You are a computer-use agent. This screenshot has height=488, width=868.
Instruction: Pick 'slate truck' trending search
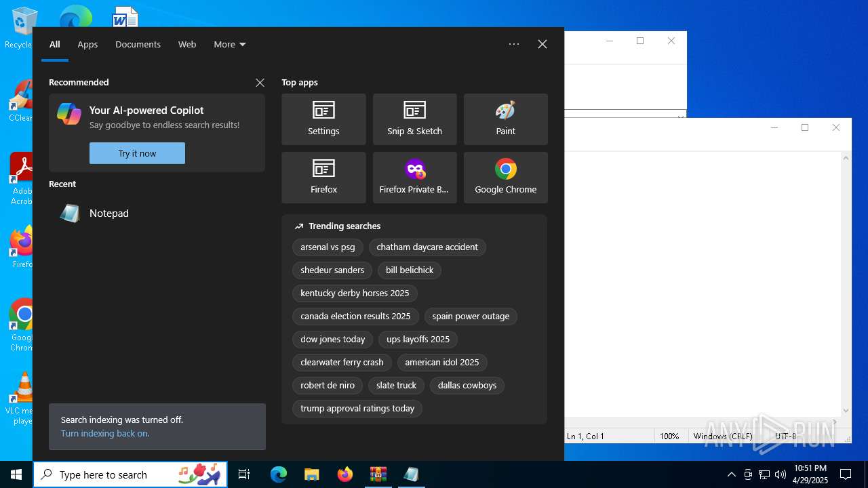[396, 386]
